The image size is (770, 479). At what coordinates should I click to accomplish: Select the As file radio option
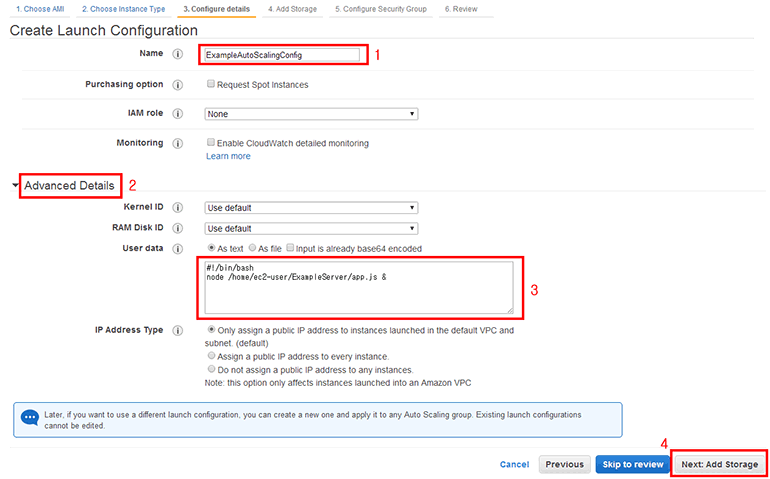251,248
